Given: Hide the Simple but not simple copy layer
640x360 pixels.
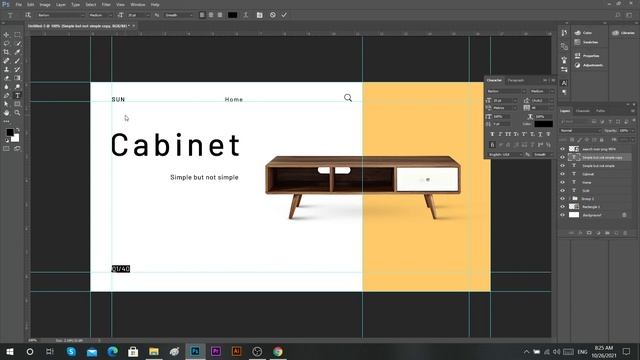Looking at the screenshot, I should click(x=562, y=157).
